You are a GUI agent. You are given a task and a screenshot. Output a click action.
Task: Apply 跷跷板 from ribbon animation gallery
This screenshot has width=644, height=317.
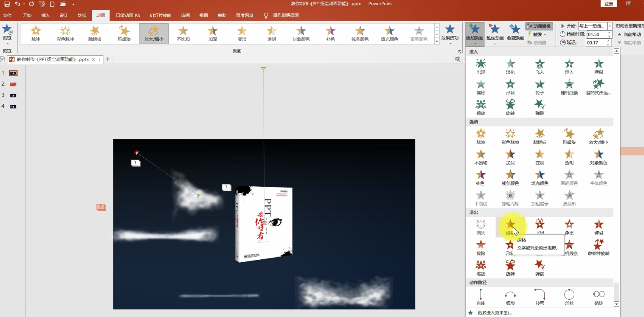coord(95,34)
